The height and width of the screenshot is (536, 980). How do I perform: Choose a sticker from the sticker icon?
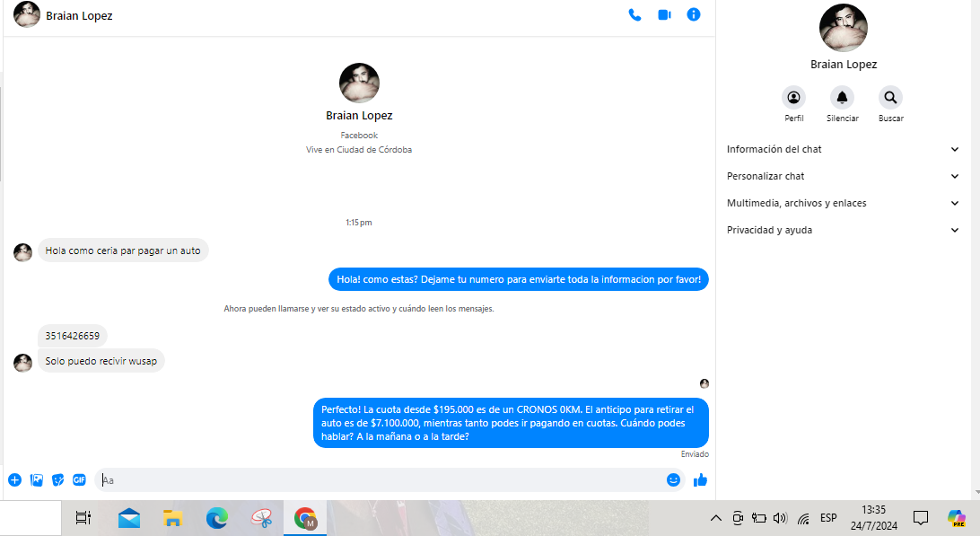pos(58,480)
